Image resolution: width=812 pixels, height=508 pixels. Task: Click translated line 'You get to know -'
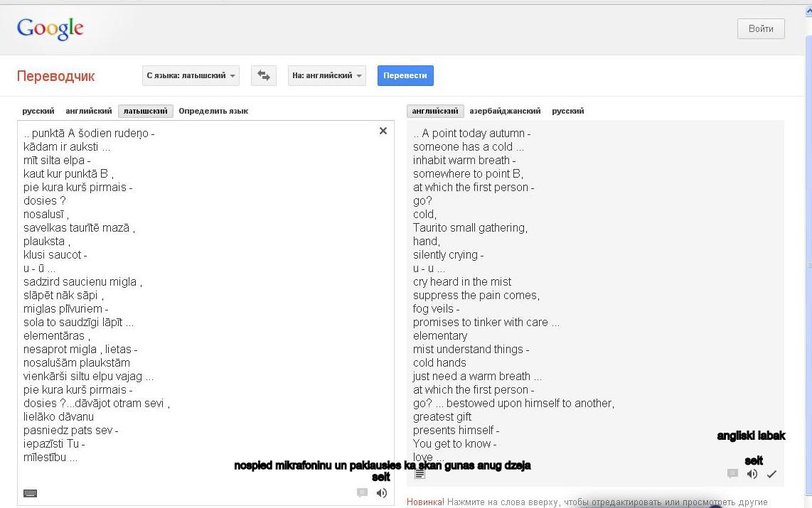[x=454, y=444]
